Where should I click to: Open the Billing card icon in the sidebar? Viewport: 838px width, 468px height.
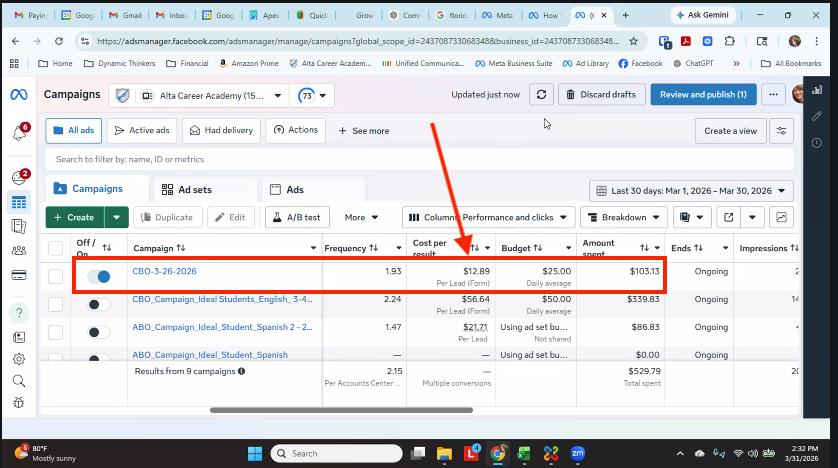19,276
